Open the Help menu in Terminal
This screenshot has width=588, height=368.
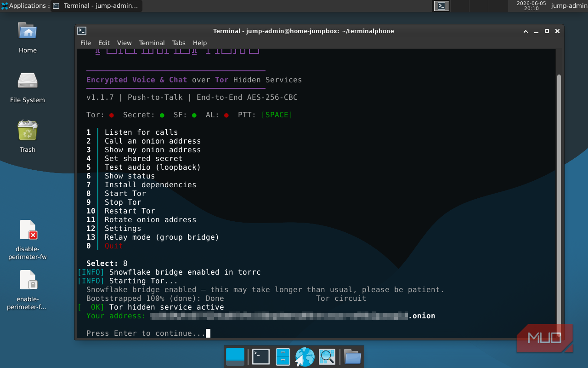coord(200,43)
